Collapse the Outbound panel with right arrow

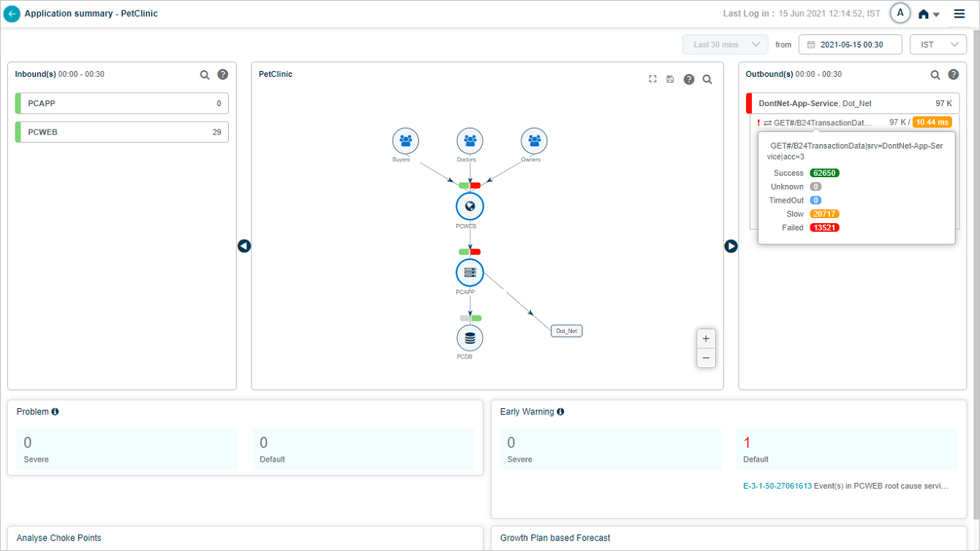[731, 247]
